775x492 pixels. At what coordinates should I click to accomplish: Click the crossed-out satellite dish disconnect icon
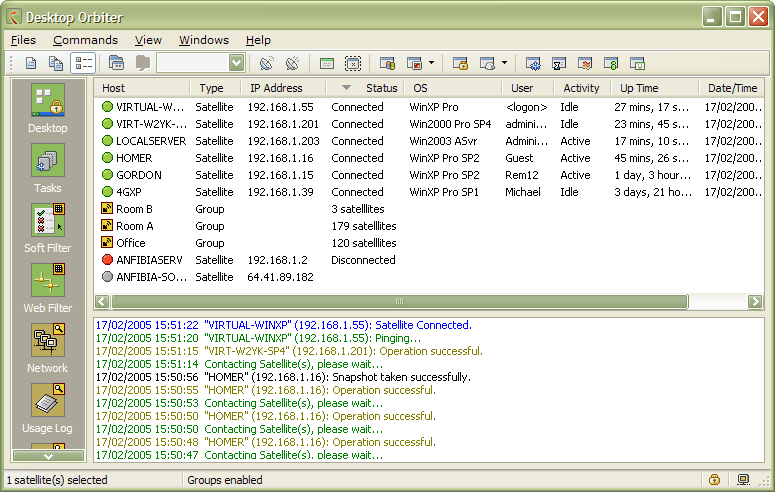(293, 63)
